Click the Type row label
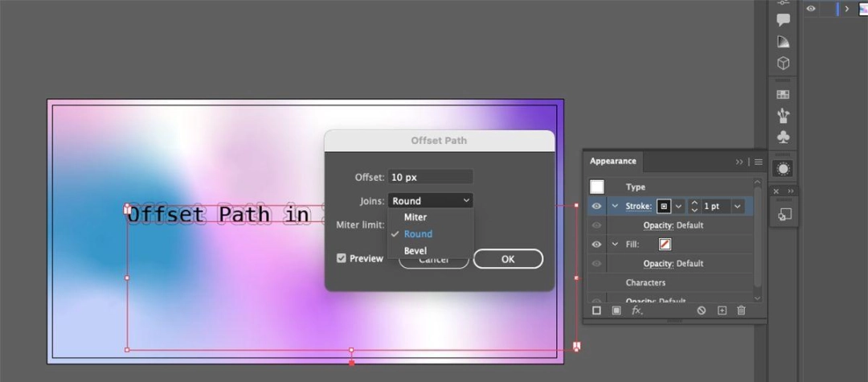Screen dimensions: 868x382 point(636,187)
